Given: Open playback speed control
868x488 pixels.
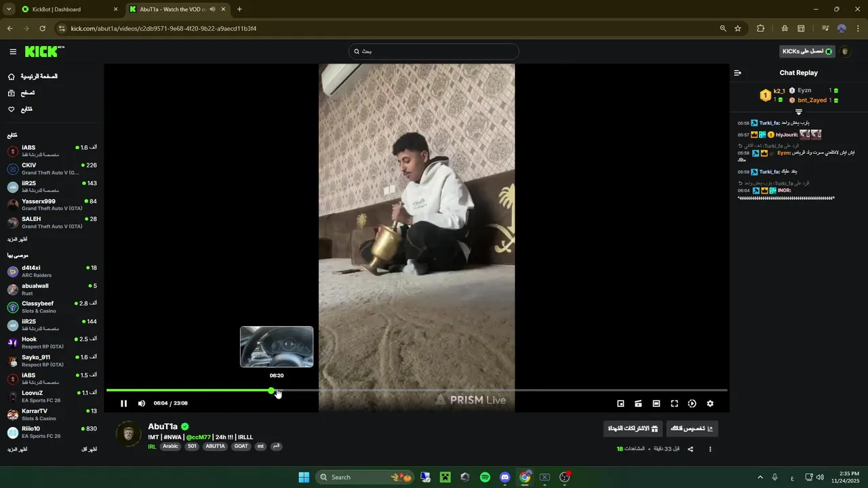Looking at the screenshot, I should (692, 403).
